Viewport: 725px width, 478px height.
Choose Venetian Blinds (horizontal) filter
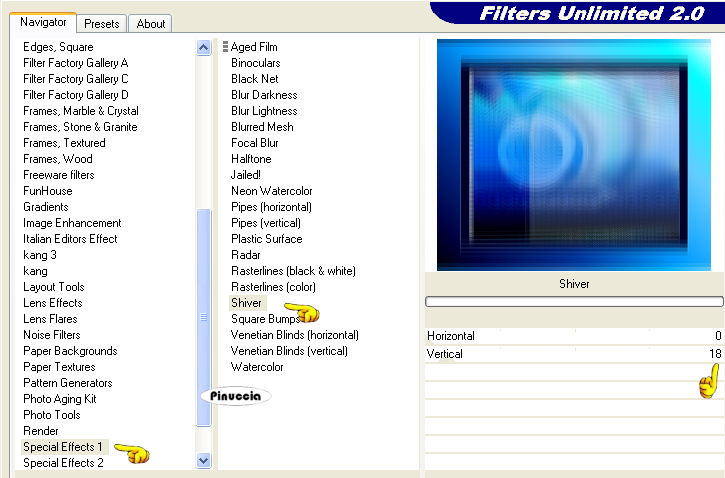(x=295, y=335)
